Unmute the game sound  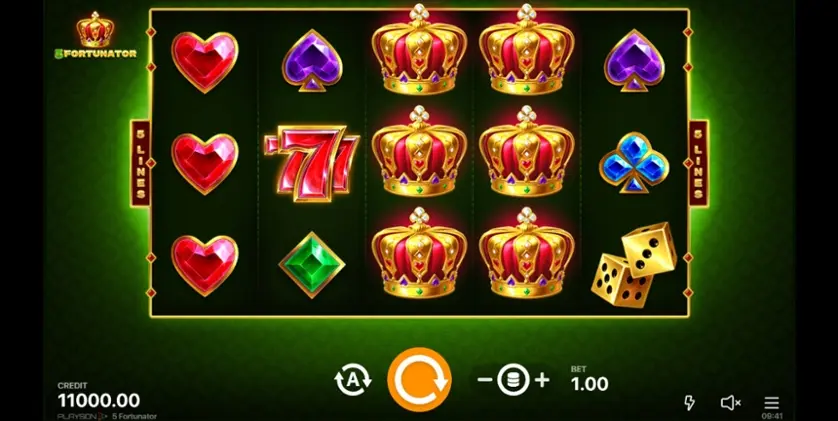click(x=731, y=403)
